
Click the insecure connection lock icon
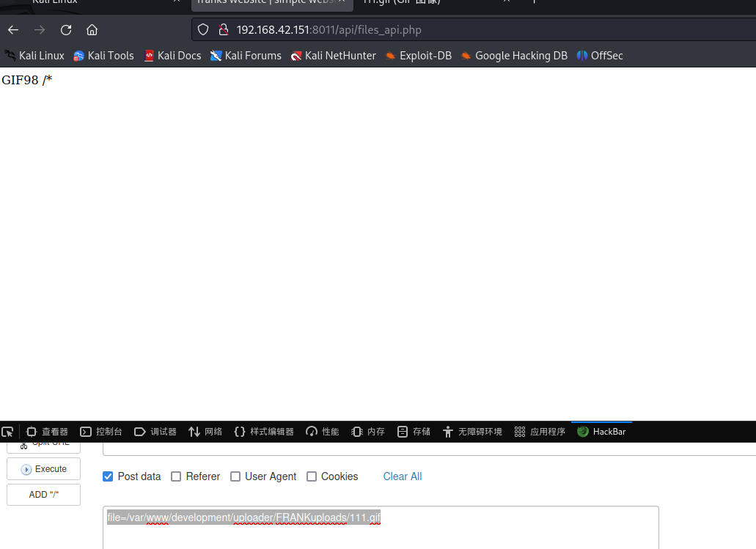223,30
